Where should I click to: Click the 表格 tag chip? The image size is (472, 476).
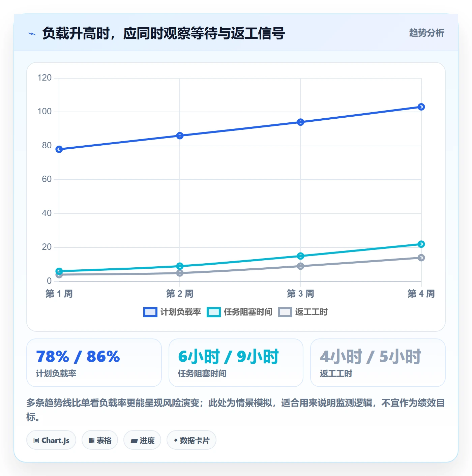(x=100, y=440)
